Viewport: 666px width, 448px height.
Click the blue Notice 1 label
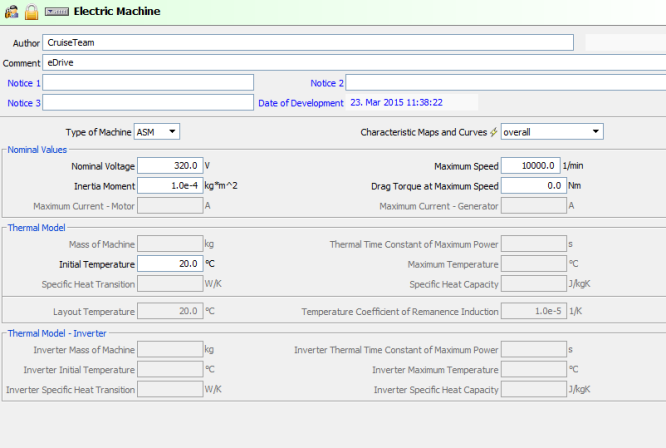tap(24, 83)
